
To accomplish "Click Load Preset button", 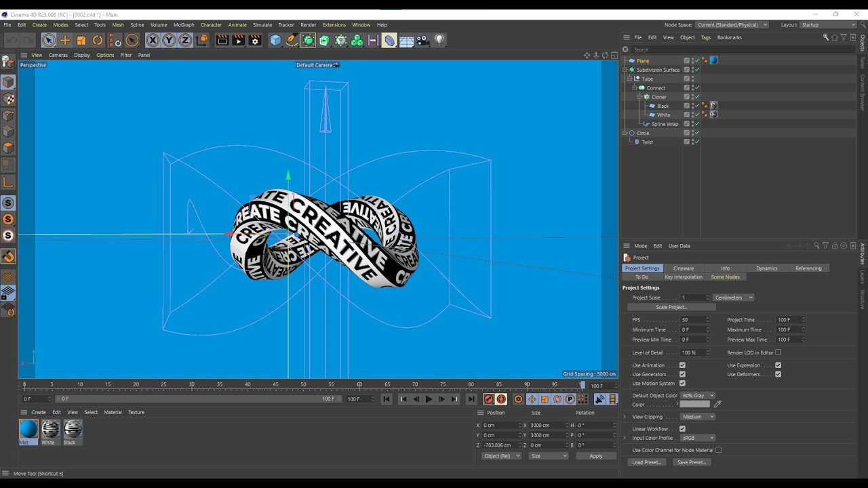I will coord(646,462).
